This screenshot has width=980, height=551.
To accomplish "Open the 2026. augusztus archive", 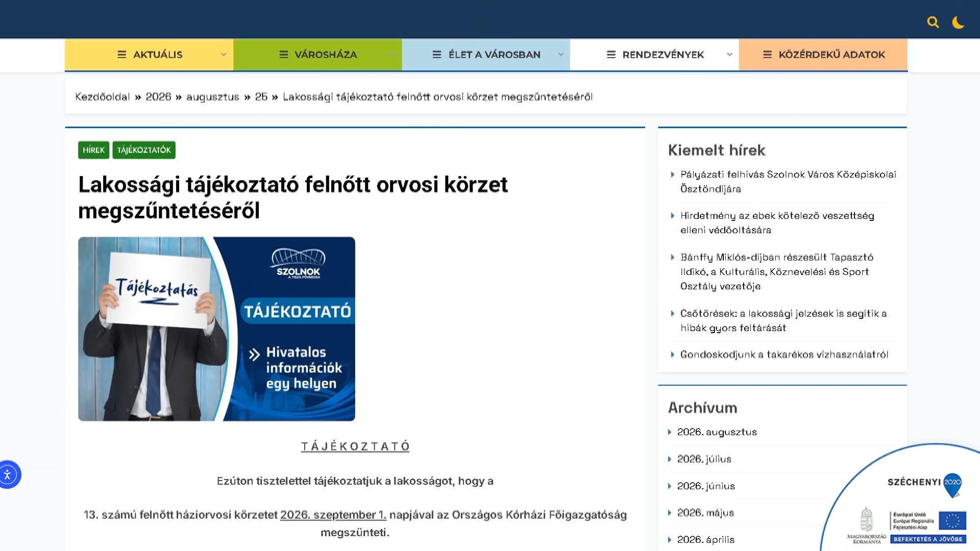I will coord(717,432).
